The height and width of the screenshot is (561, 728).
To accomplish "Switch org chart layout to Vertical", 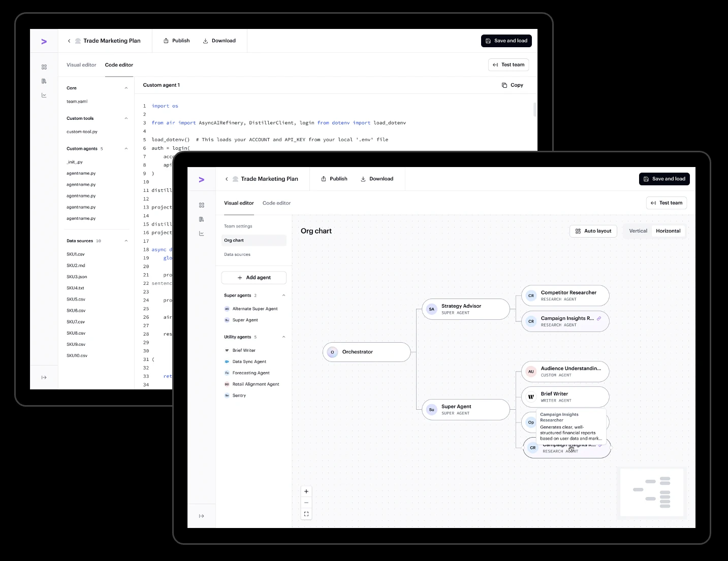I will [x=638, y=231].
